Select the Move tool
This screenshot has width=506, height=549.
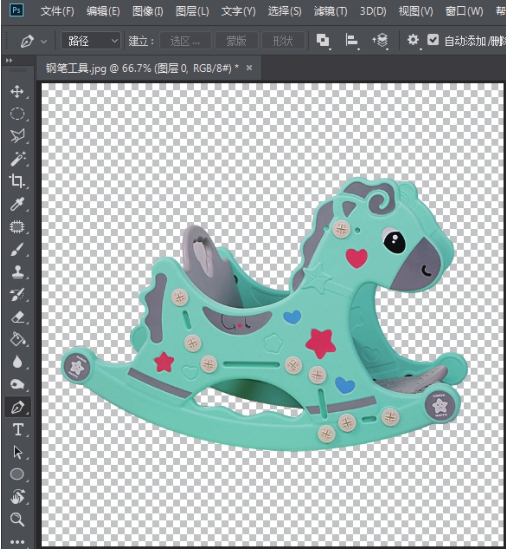coord(17,92)
